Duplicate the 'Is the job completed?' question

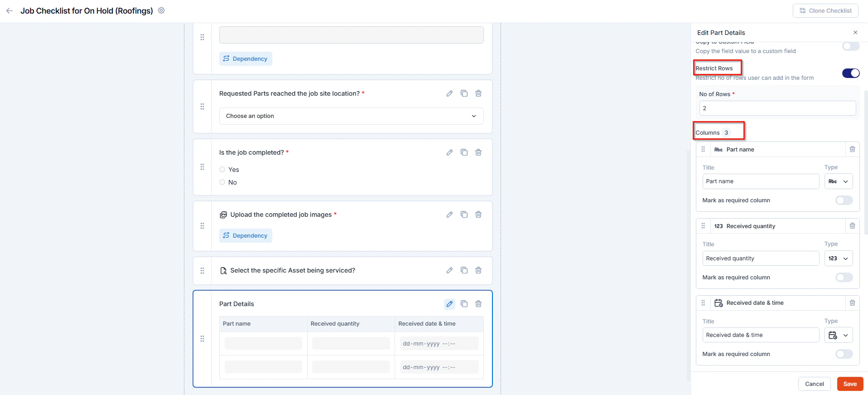pos(464,152)
